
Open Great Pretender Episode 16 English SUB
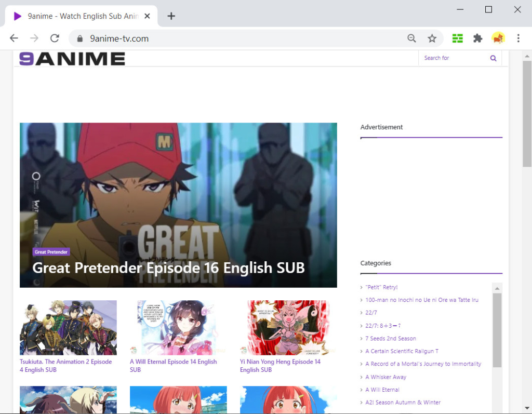(x=168, y=268)
